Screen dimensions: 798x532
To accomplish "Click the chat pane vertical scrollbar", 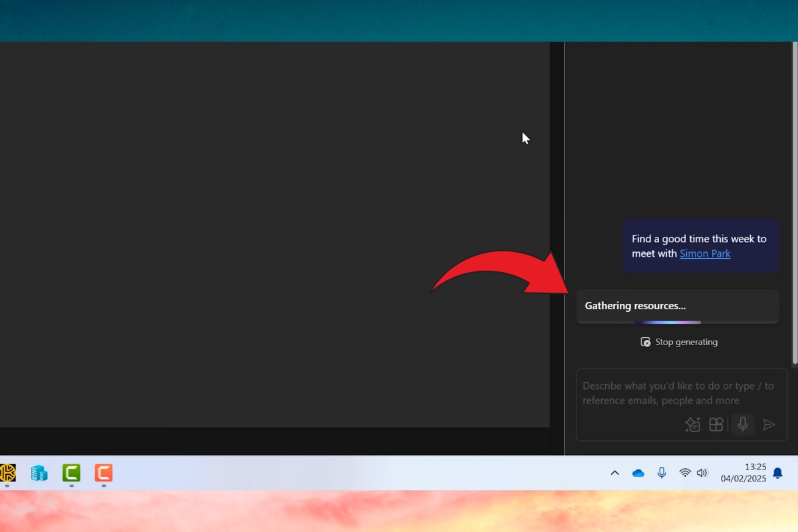I will [x=795, y=203].
